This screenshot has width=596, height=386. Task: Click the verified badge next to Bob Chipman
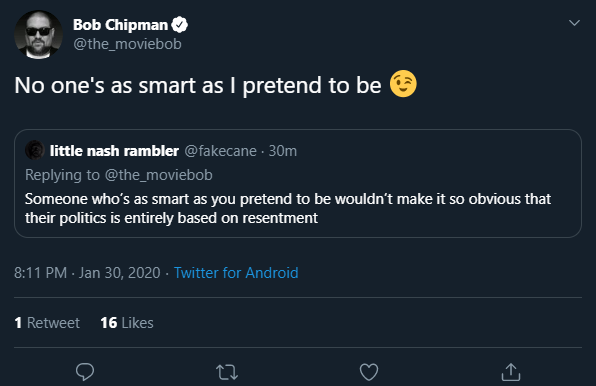coord(179,25)
